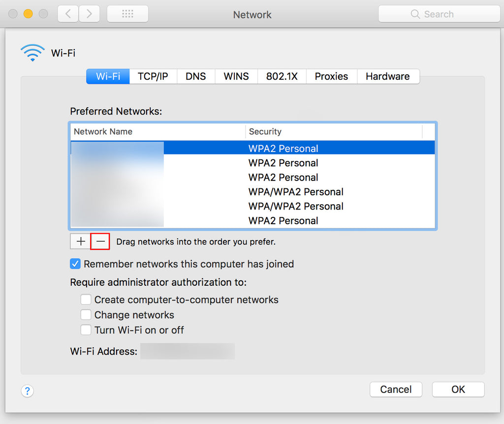Click the Search field in toolbar
Image resolution: width=504 pixels, height=424 pixels.
pyautogui.click(x=439, y=14)
